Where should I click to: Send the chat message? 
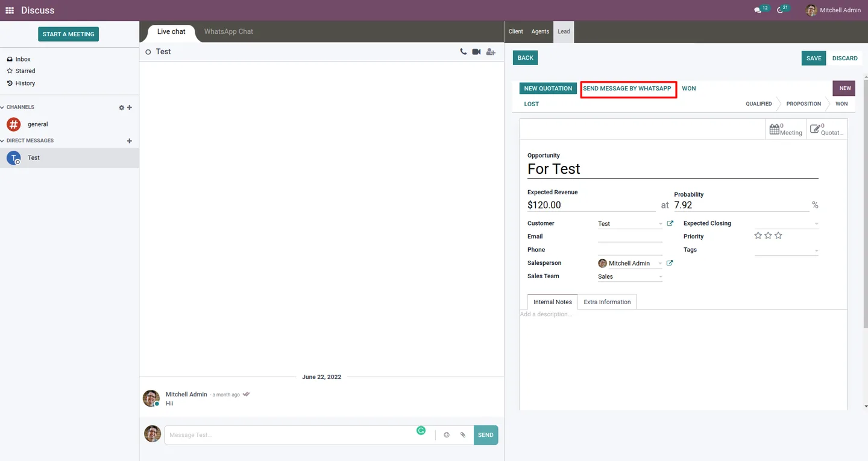pyautogui.click(x=486, y=435)
